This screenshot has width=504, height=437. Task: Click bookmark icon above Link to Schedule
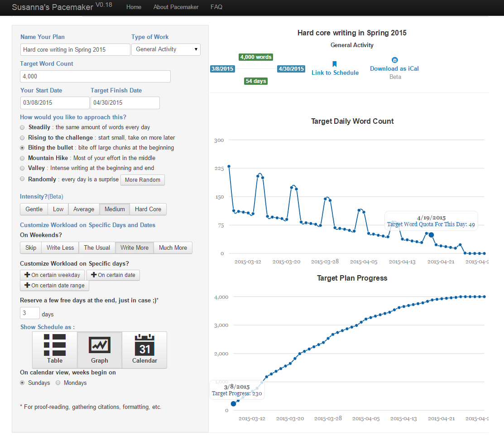point(335,64)
